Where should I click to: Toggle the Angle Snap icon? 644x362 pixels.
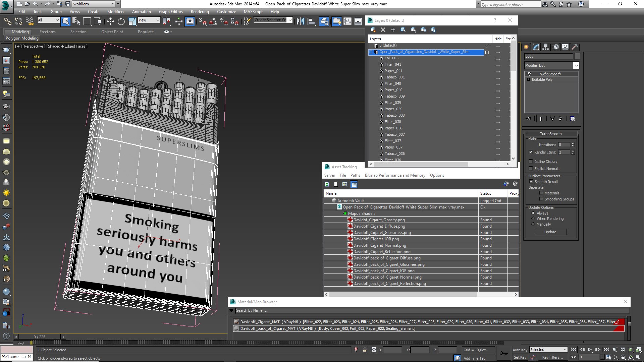(213, 21)
